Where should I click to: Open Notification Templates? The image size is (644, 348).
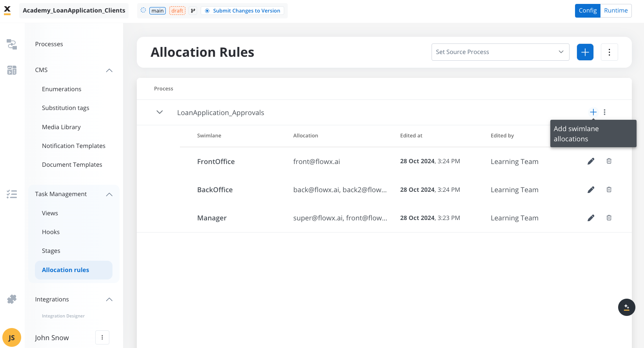74,146
